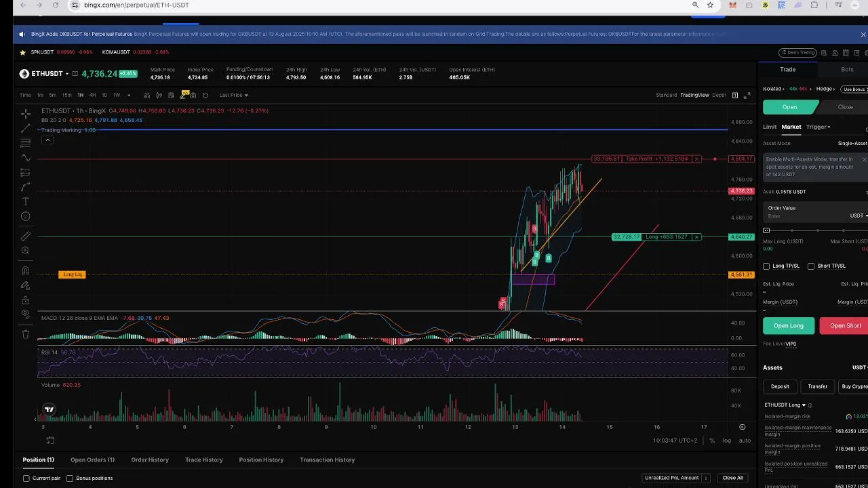Toggle magnet mode for drawings
Image resolution: width=868 pixels, height=488 pixels.
[x=25, y=270]
